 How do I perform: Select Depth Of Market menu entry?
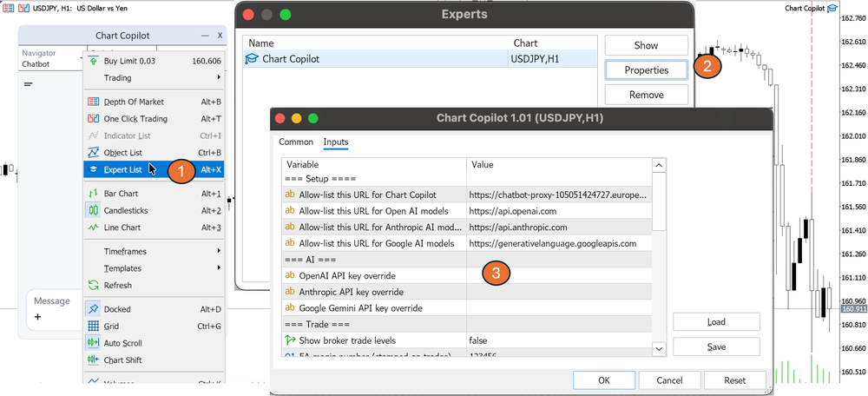(x=155, y=102)
